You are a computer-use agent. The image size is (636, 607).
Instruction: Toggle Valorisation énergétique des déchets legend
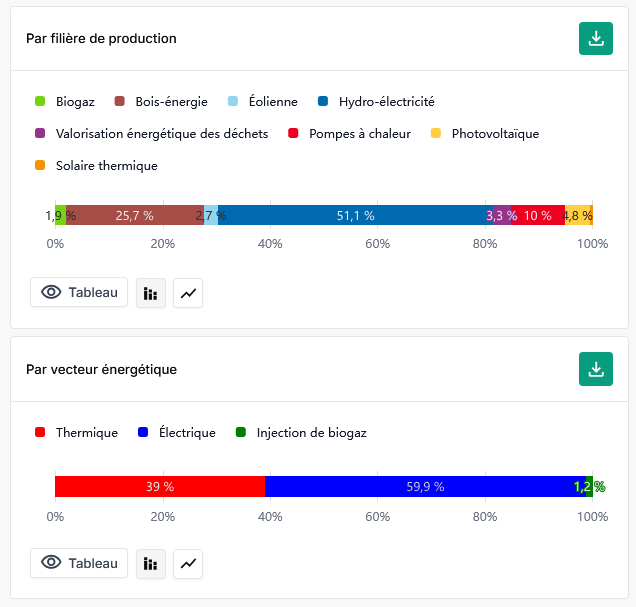[x=152, y=133]
